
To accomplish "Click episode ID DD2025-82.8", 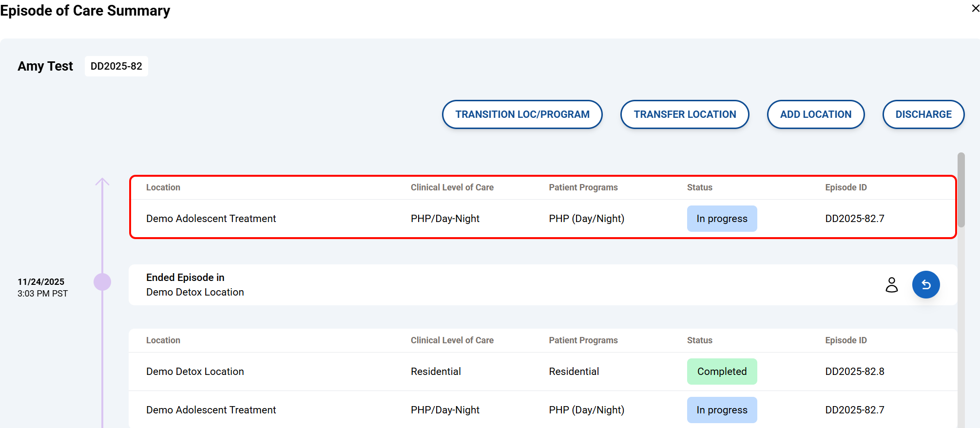I will click(x=854, y=372).
